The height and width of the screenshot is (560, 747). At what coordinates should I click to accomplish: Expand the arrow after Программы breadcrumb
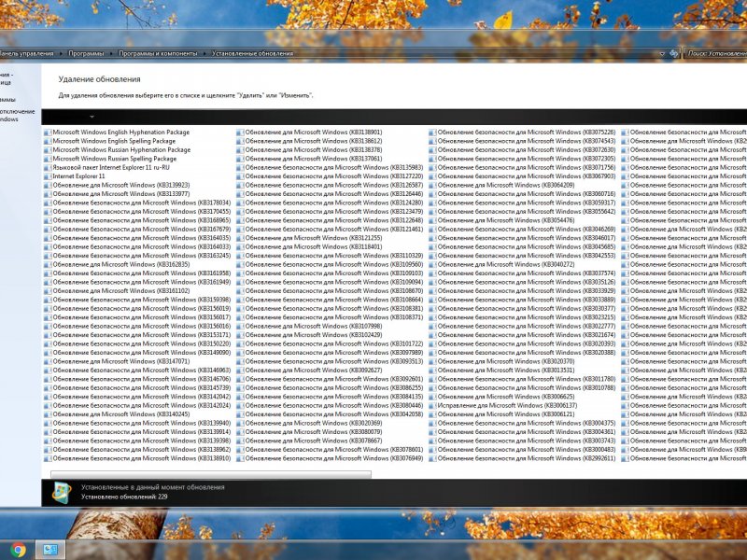click(x=111, y=54)
